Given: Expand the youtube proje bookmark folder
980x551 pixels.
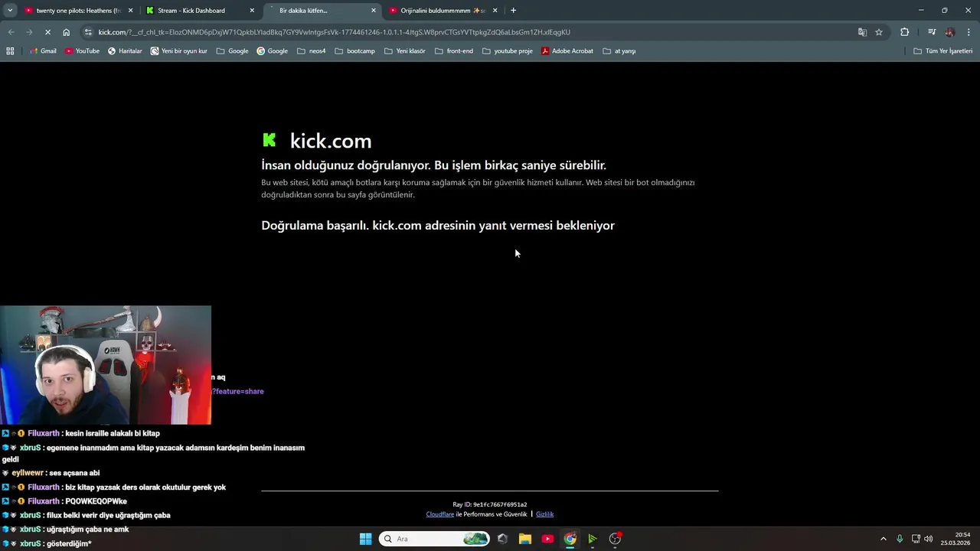Looking at the screenshot, I should pyautogui.click(x=507, y=51).
